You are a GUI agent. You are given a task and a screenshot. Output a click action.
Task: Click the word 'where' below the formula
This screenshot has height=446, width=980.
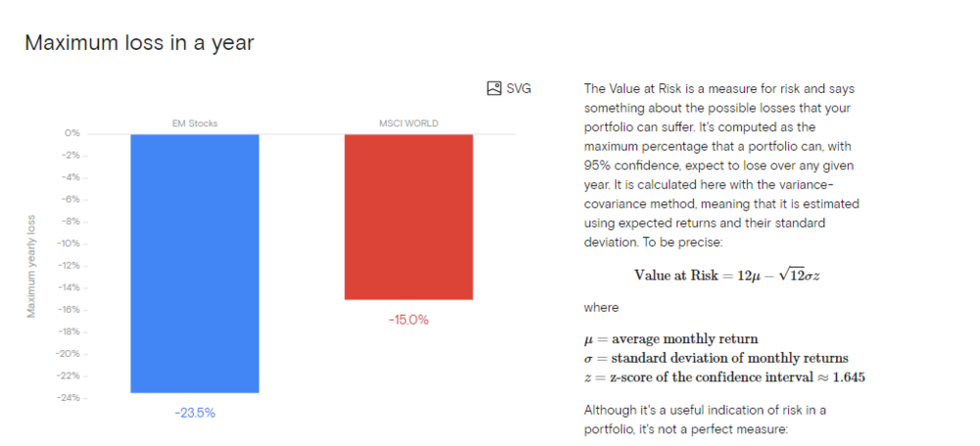click(601, 307)
